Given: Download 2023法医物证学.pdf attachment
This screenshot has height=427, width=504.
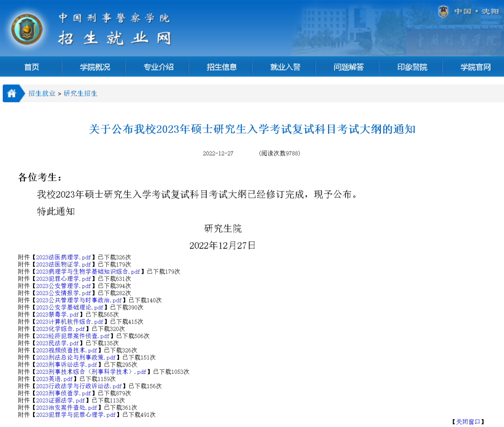Looking at the screenshot, I should (63, 265).
